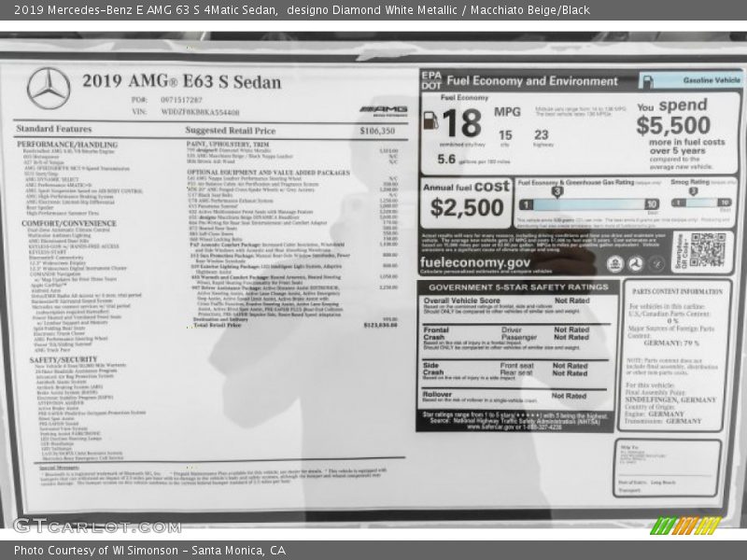Click the fuel pump icon beside 18 MPG
Image resolution: width=747 pixels, height=560 pixels.
tap(430, 120)
